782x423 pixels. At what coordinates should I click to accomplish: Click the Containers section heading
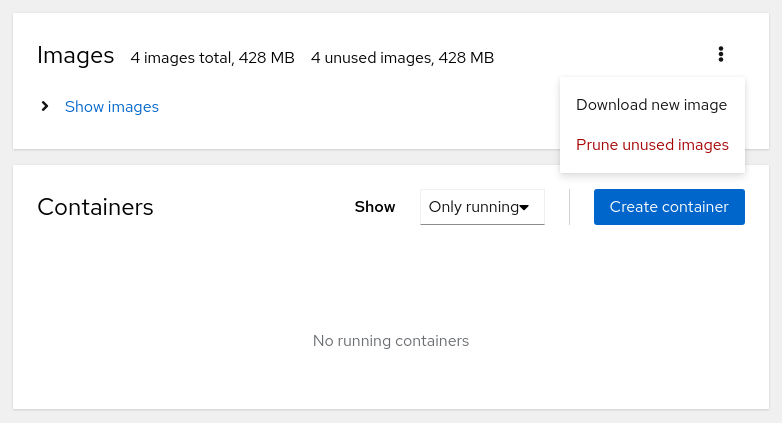click(95, 207)
